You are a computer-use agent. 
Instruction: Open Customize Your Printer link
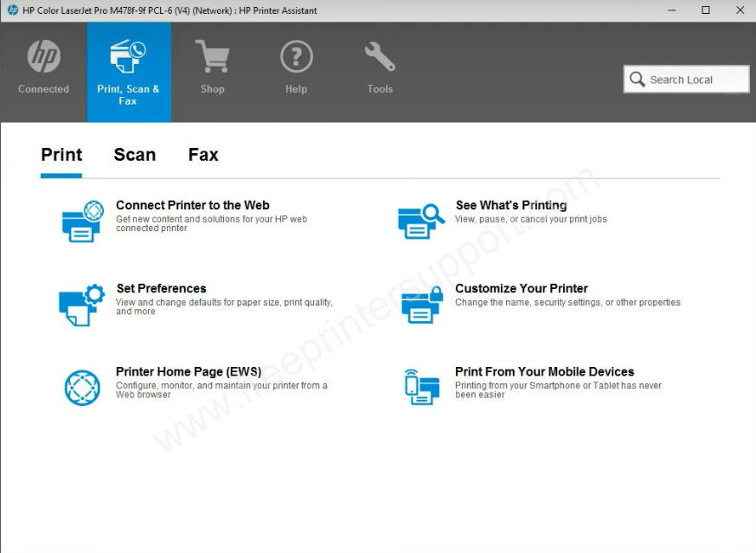point(522,288)
